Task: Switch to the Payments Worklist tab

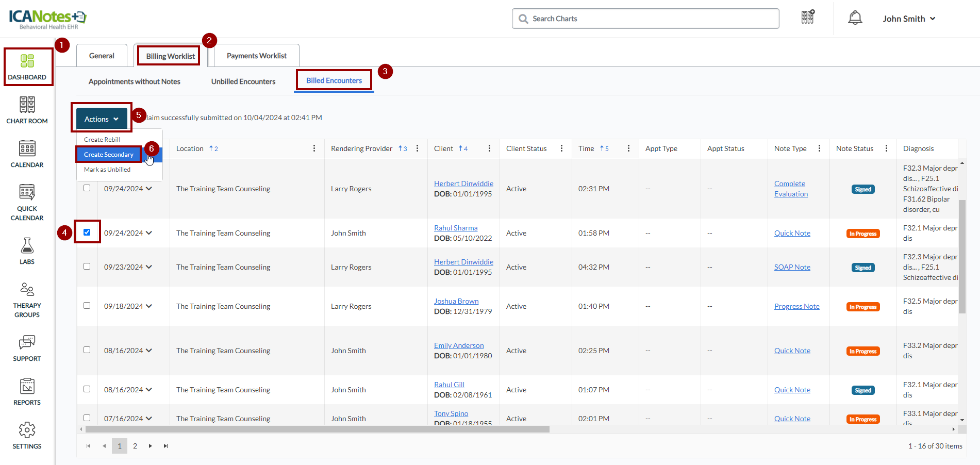Action: click(x=256, y=56)
